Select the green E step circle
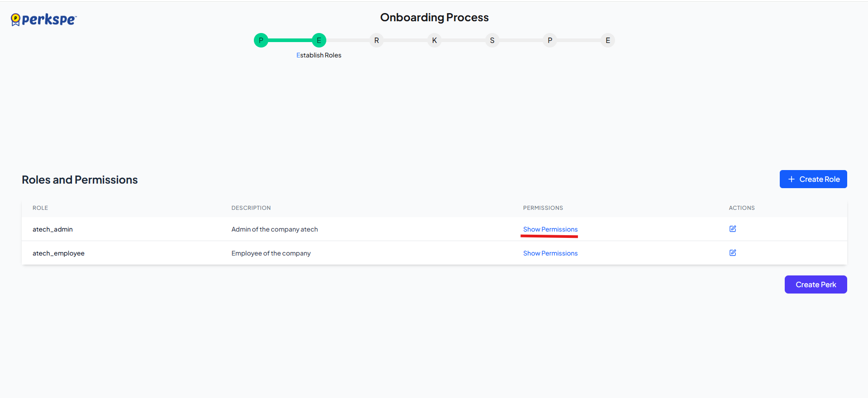868x398 pixels. pyautogui.click(x=319, y=40)
